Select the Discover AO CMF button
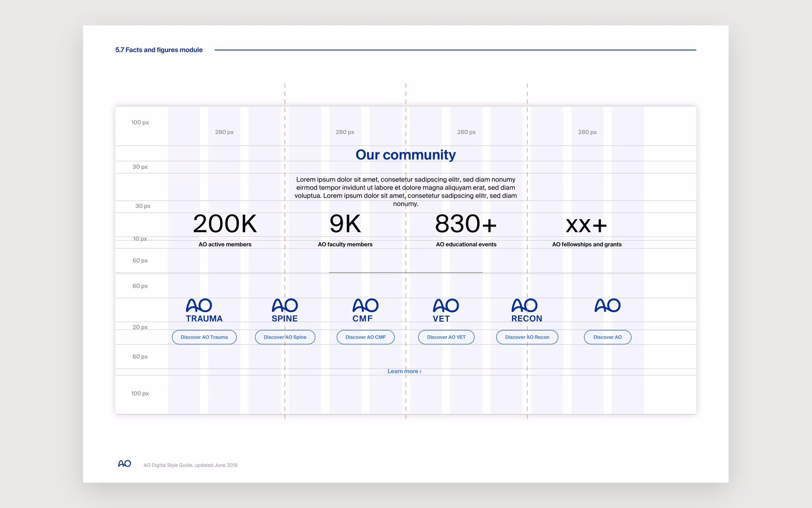Screen dimensions: 812x508 pyautogui.click(x=365, y=337)
